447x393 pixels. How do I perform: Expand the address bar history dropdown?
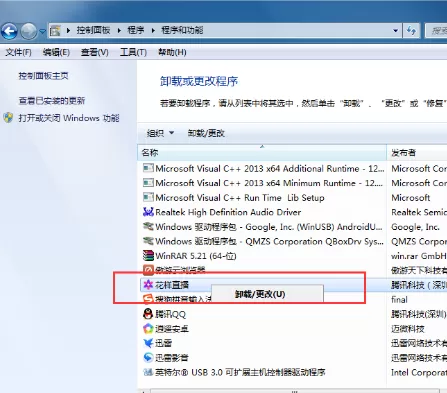(x=395, y=31)
